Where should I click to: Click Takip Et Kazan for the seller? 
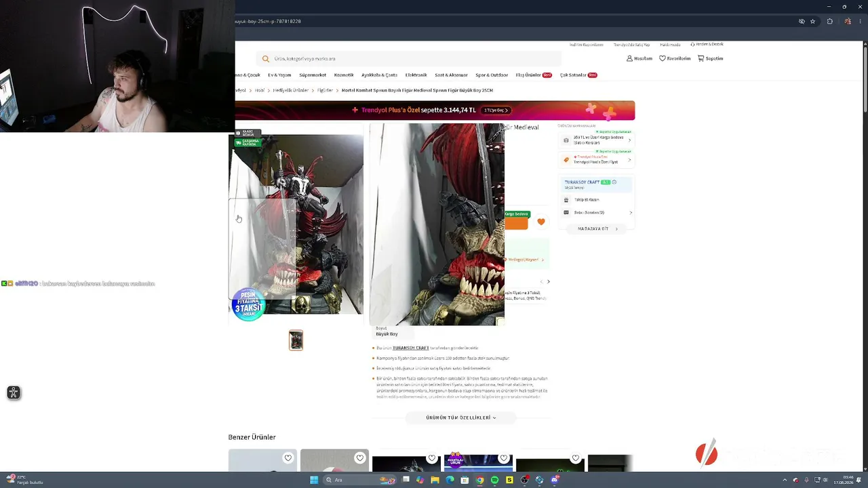point(587,200)
